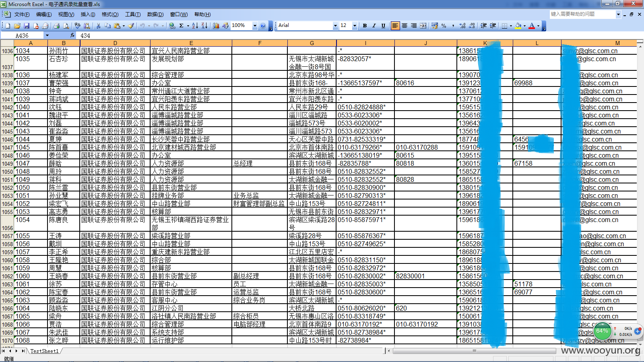Apply Percent style formatting
Viewport: 644px width, 362px height.
coord(444,26)
